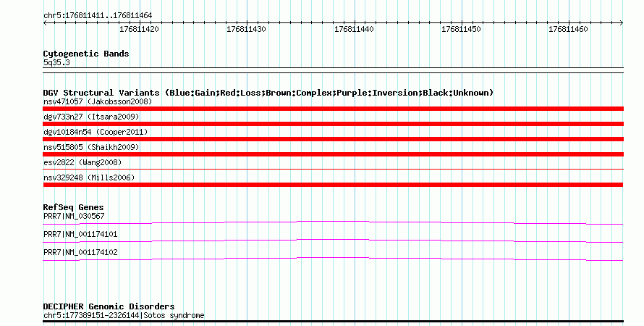
Task: Open gene PRR7|NM_001174102 label
Action: click(80, 252)
